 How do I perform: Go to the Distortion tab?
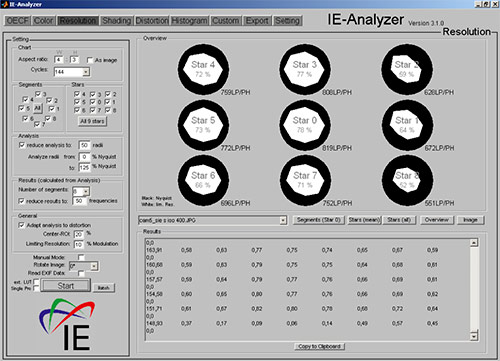pos(152,21)
